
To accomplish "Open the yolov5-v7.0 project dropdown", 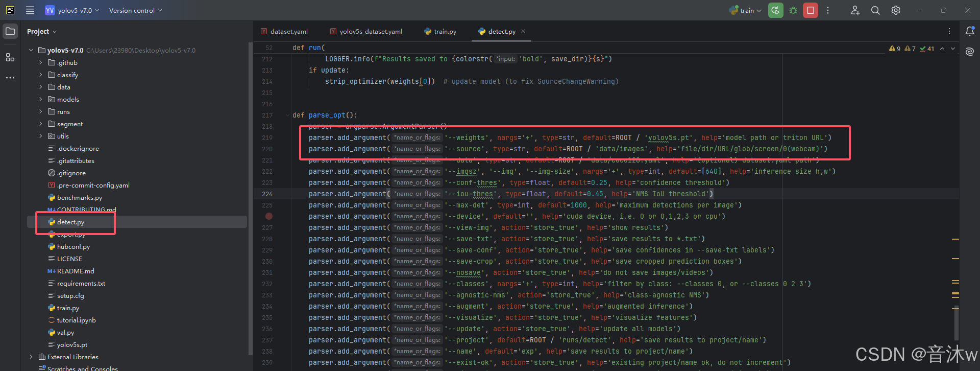I will tap(72, 10).
